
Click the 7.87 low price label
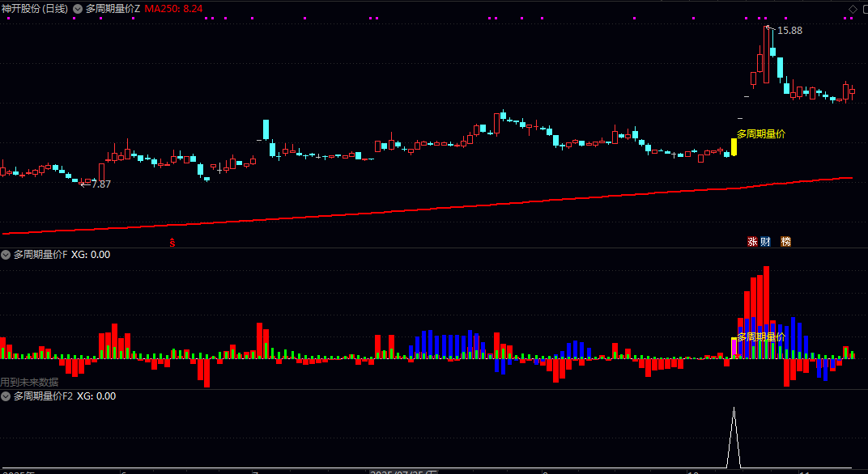tap(101, 184)
